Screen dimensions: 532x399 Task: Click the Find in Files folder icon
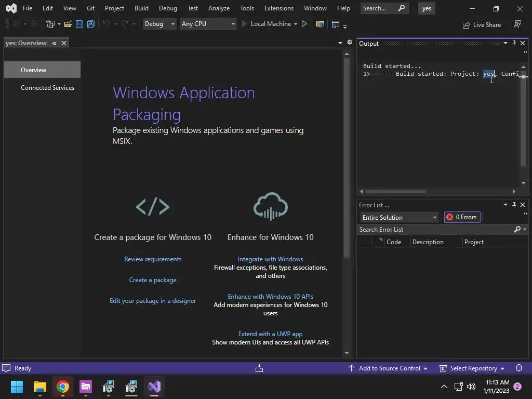320,24
